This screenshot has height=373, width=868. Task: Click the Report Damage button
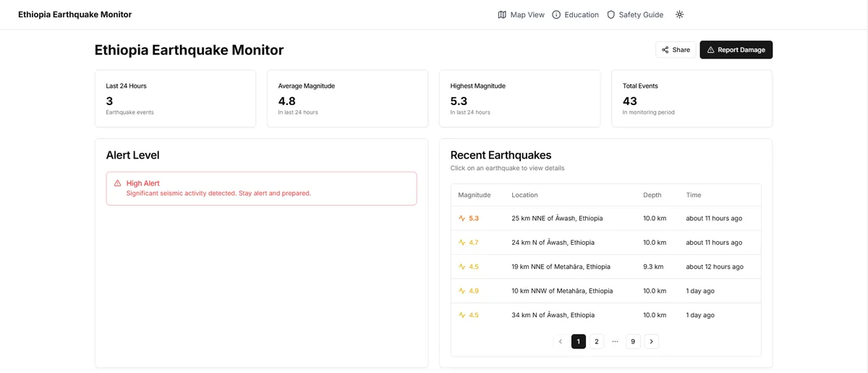736,50
